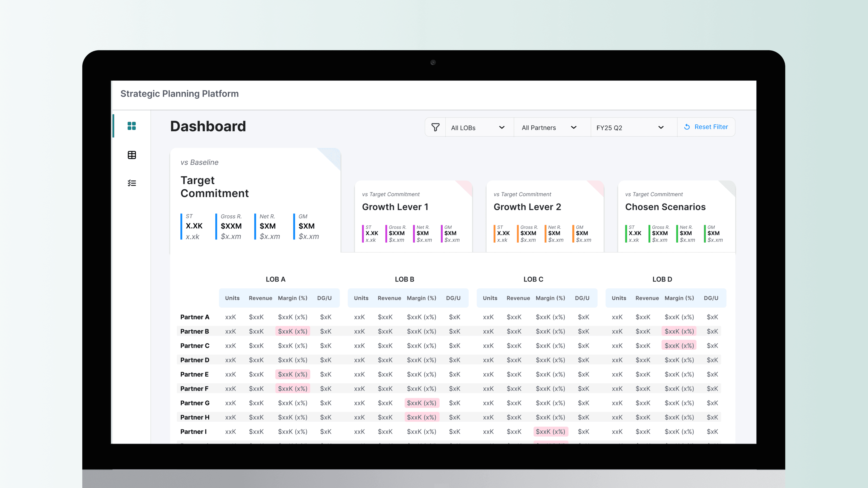
Task: Select the Growth Lever 1 card
Action: (x=413, y=216)
